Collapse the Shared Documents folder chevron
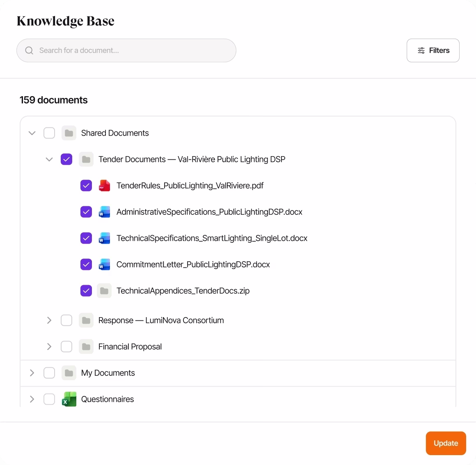The width and height of the screenshot is (476, 465). click(x=32, y=133)
